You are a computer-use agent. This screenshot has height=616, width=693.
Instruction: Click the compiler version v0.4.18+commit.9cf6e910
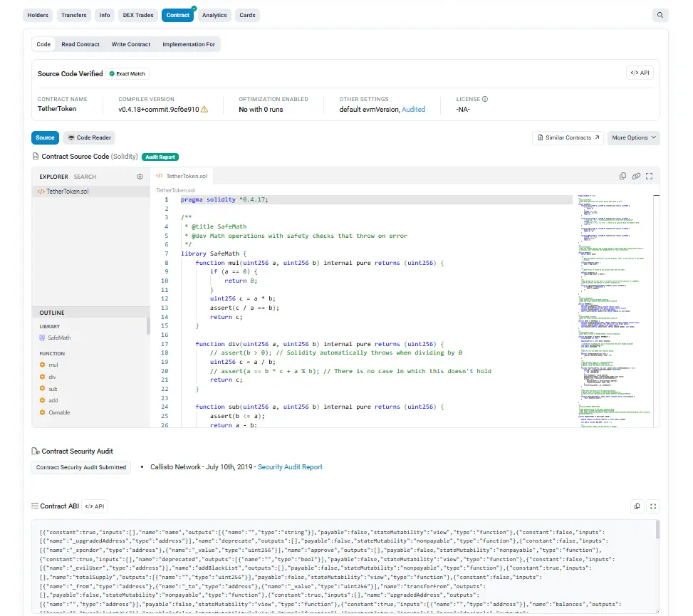click(159, 109)
